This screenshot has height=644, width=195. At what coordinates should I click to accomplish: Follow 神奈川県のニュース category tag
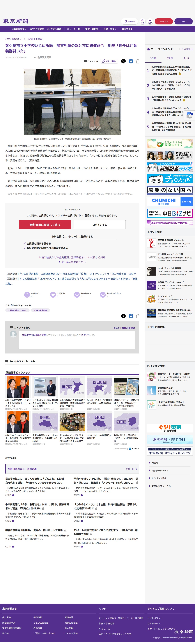coord(17,310)
